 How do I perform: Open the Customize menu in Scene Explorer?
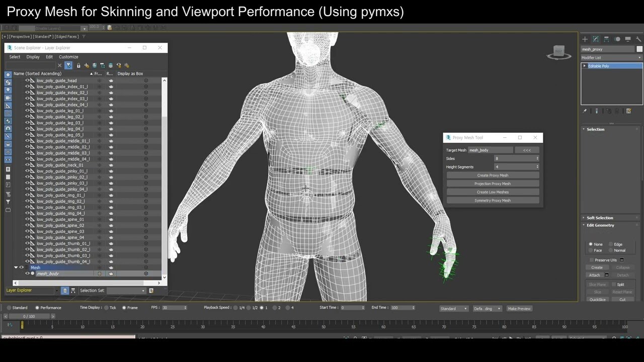(68, 57)
